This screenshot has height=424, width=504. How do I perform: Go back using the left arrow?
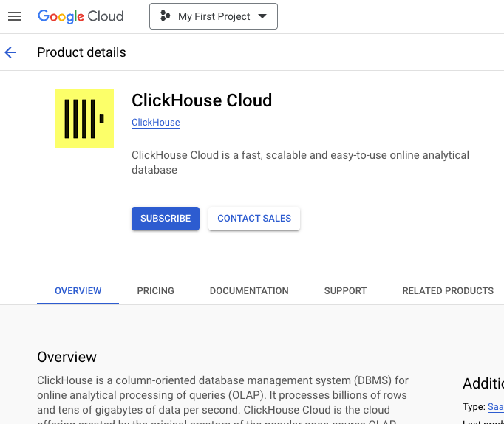(10, 52)
